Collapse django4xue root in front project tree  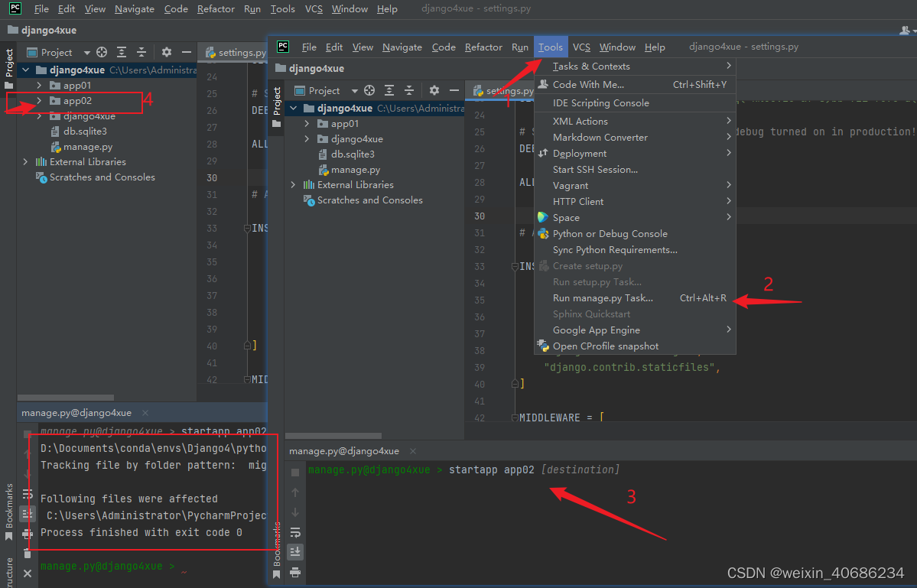(x=294, y=108)
